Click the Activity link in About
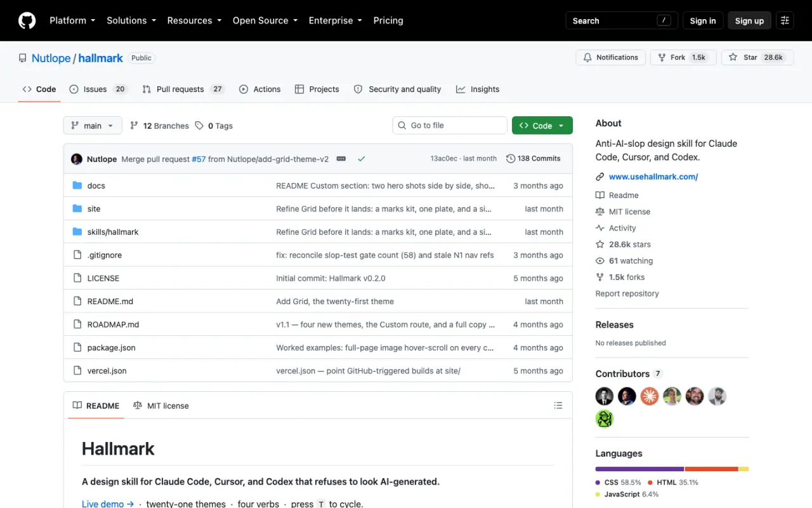 616,228
